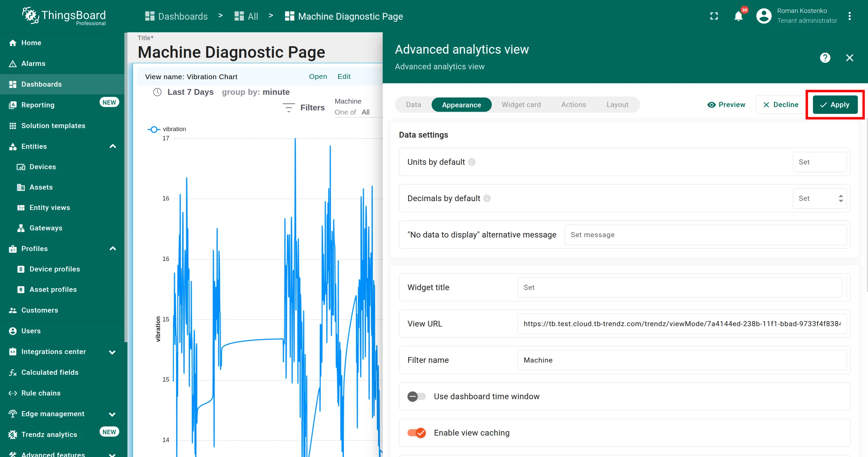Click the ThingsBoard logo
Image resolution: width=868 pixels, height=457 pixels.
pyautogui.click(x=64, y=16)
